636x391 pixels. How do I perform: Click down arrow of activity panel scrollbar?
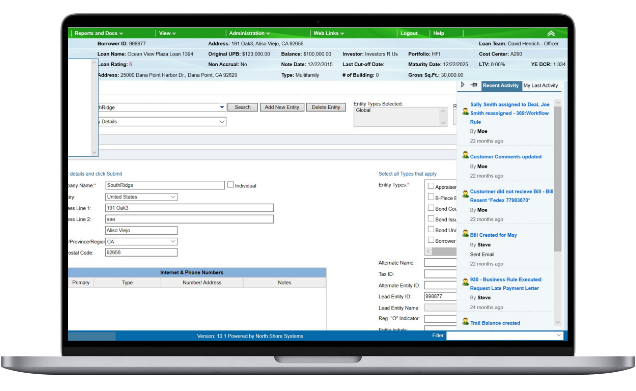(x=558, y=322)
